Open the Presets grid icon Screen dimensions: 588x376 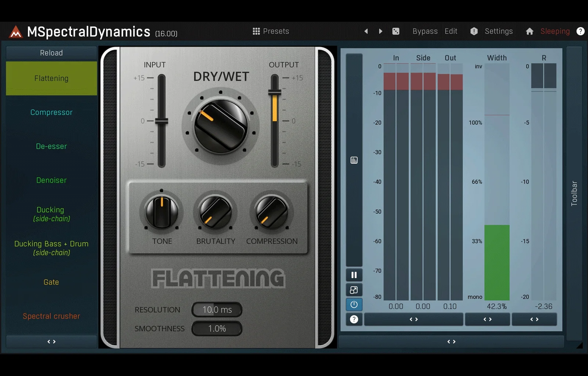[256, 31]
